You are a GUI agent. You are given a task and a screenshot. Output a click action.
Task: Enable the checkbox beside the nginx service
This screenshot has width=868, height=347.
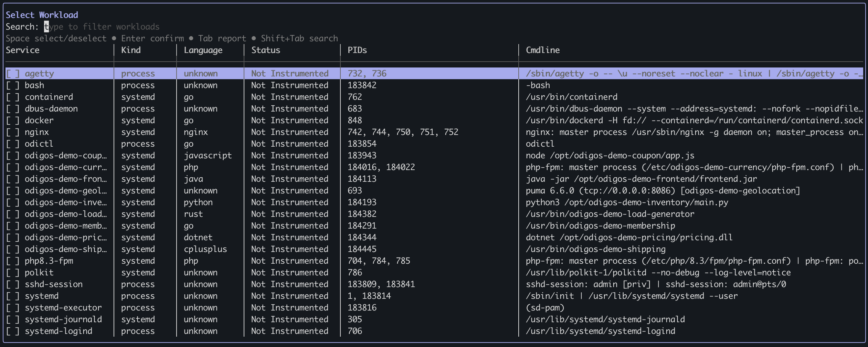click(13, 132)
